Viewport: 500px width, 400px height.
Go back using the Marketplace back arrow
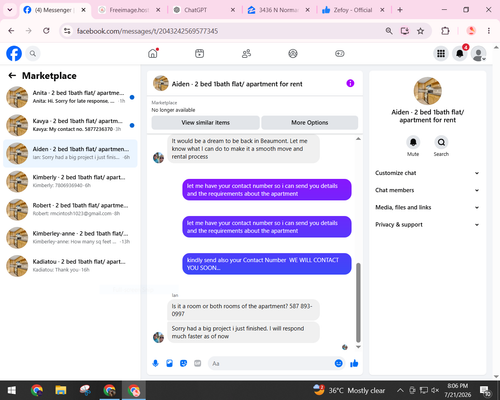tap(12, 76)
